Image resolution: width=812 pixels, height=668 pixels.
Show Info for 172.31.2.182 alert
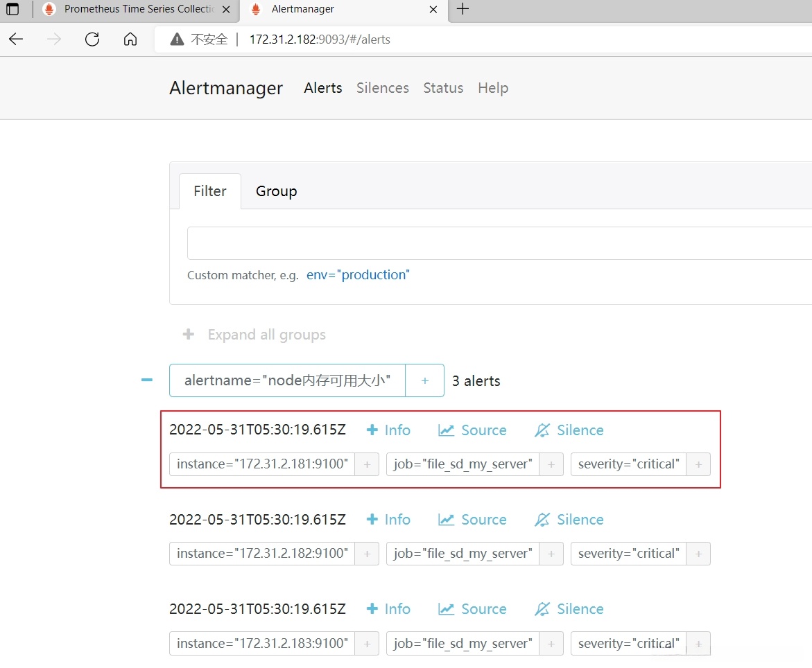coord(388,520)
